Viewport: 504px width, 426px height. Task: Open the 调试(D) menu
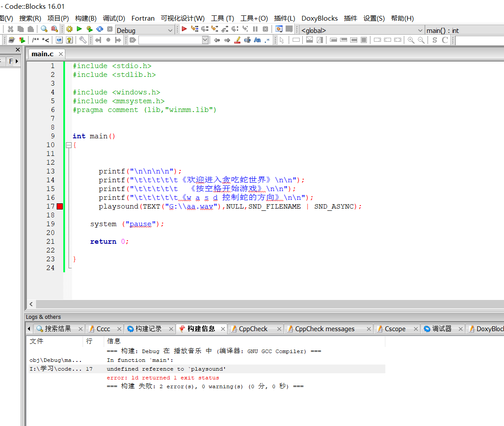pyautogui.click(x=114, y=18)
